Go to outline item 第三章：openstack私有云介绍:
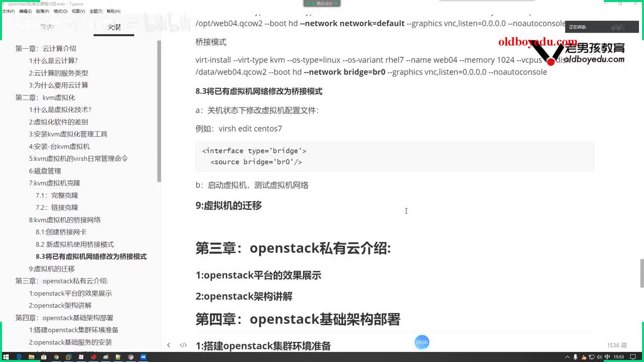The width and height of the screenshot is (644, 362). (x=62, y=281)
